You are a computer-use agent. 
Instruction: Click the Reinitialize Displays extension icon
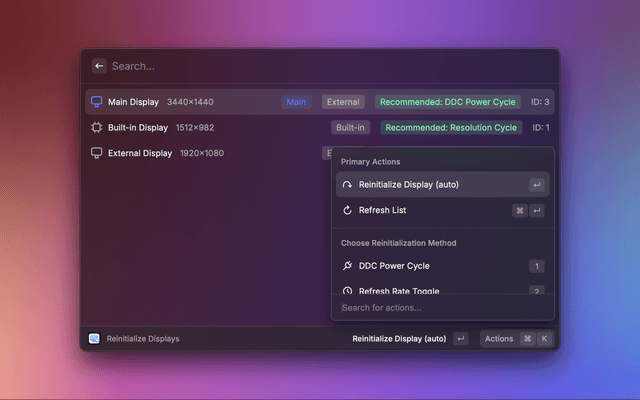coord(94,339)
